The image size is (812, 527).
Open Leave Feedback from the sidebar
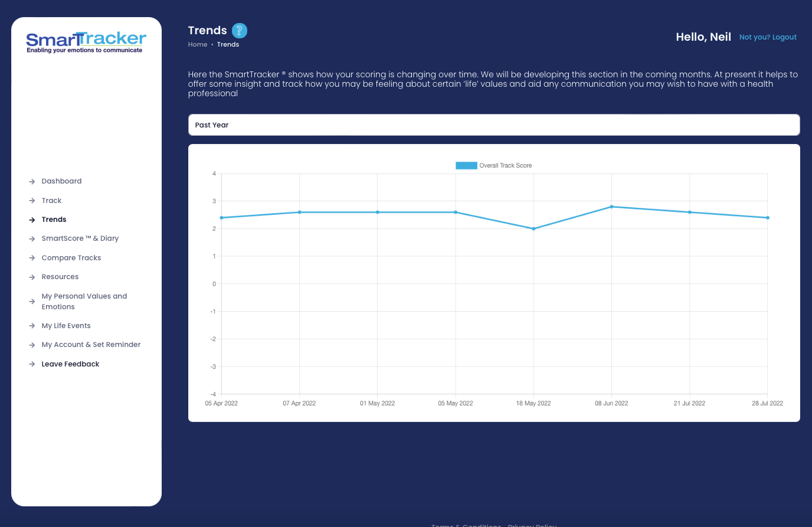pyautogui.click(x=70, y=364)
